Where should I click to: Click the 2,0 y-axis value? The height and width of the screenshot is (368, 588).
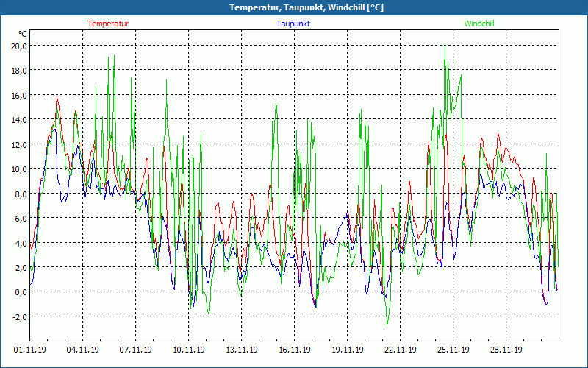[21, 267]
